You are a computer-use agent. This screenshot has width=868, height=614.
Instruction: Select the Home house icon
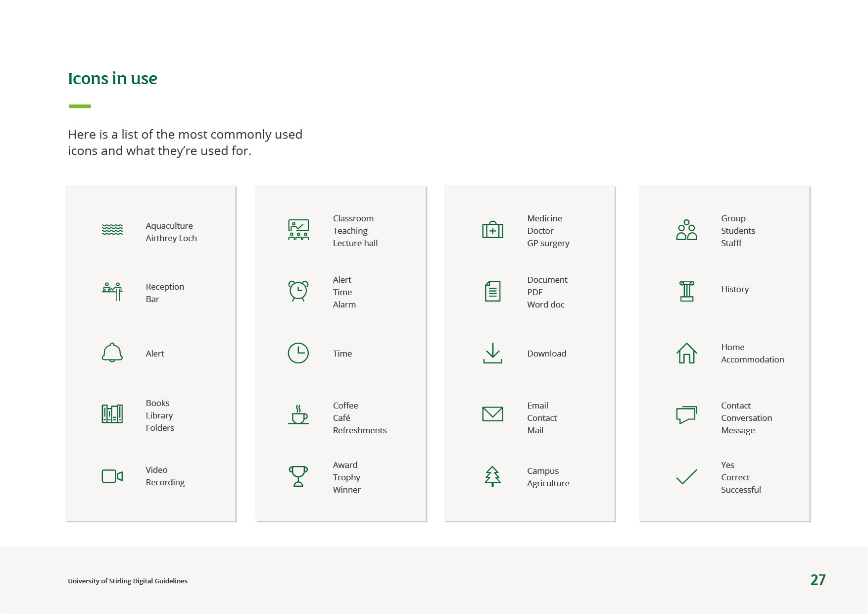click(687, 353)
